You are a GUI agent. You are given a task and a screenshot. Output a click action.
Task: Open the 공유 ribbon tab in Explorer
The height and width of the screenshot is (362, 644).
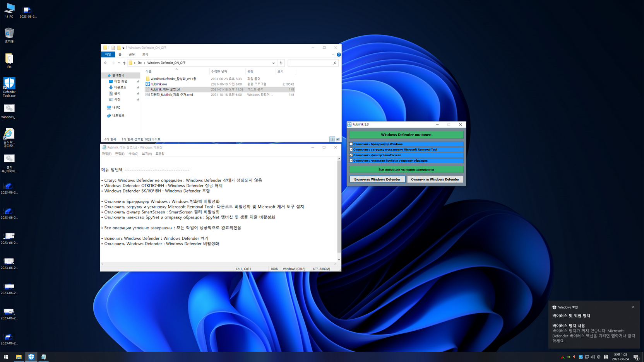(132, 55)
